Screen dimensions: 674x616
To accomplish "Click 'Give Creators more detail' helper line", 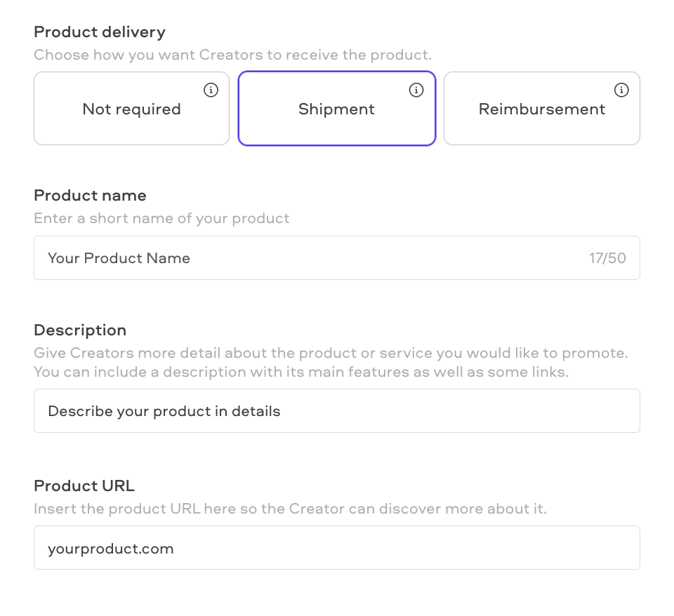I will (x=331, y=353).
